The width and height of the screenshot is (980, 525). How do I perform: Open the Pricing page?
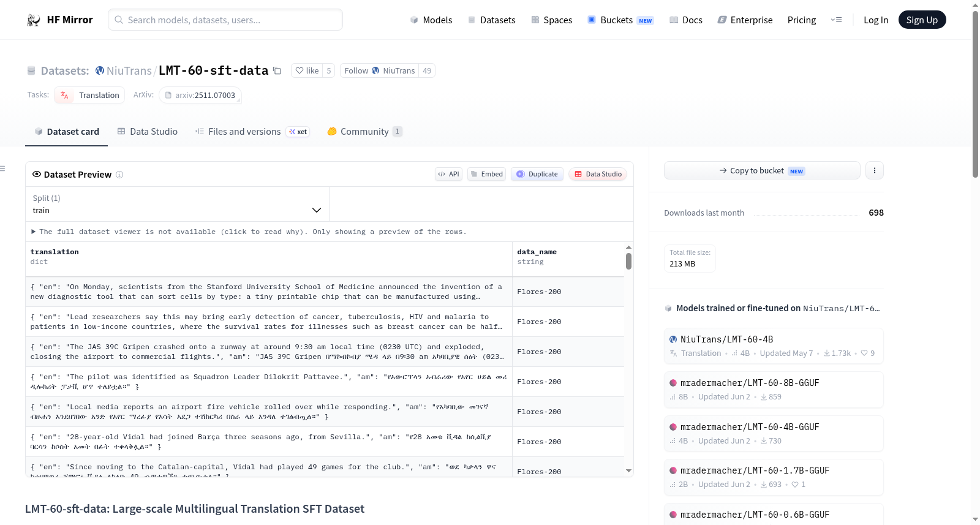802,20
